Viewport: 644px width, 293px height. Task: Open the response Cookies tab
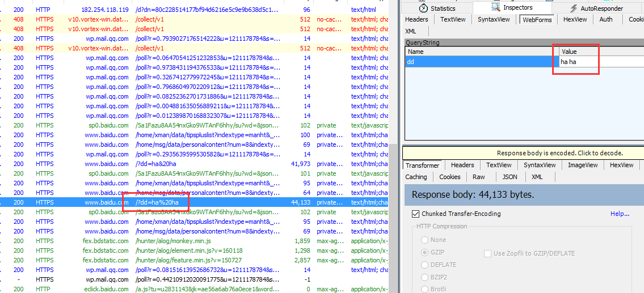(450, 177)
